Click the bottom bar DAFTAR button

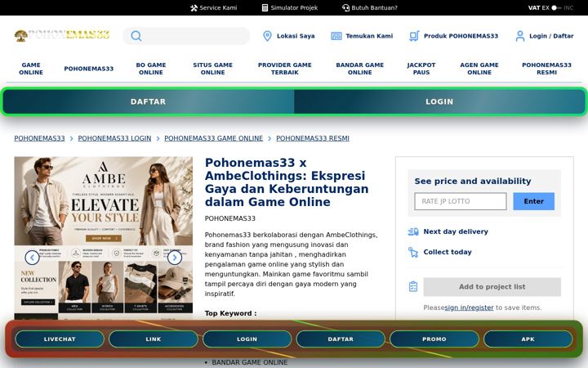coord(341,339)
